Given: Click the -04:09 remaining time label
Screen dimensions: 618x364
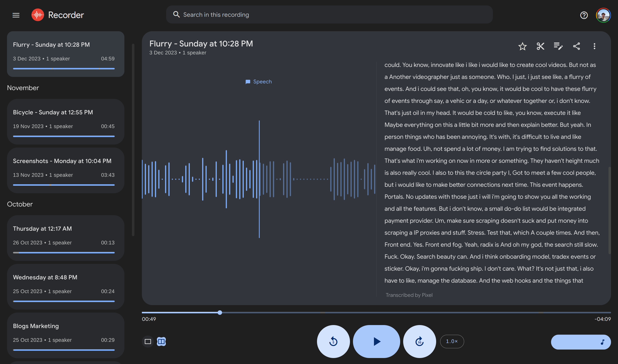Looking at the screenshot, I should pyautogui.click(x=603, y=319).
